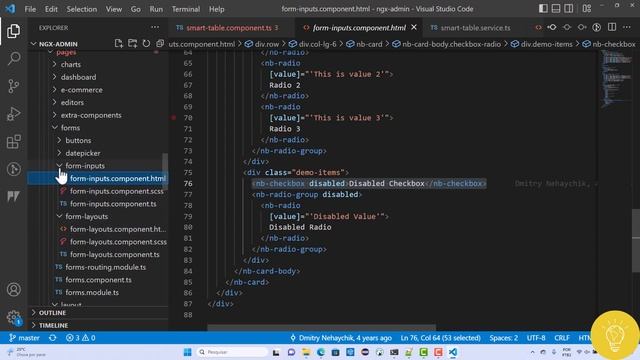Screen dimensions: 640x360
Task: Expand the TIMELINE section
Action: 53,325
